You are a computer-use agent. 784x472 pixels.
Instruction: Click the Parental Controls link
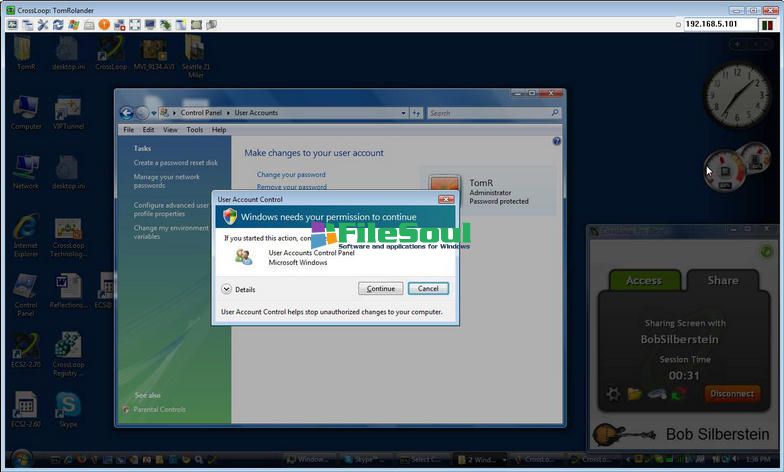[x=159, y=409]
